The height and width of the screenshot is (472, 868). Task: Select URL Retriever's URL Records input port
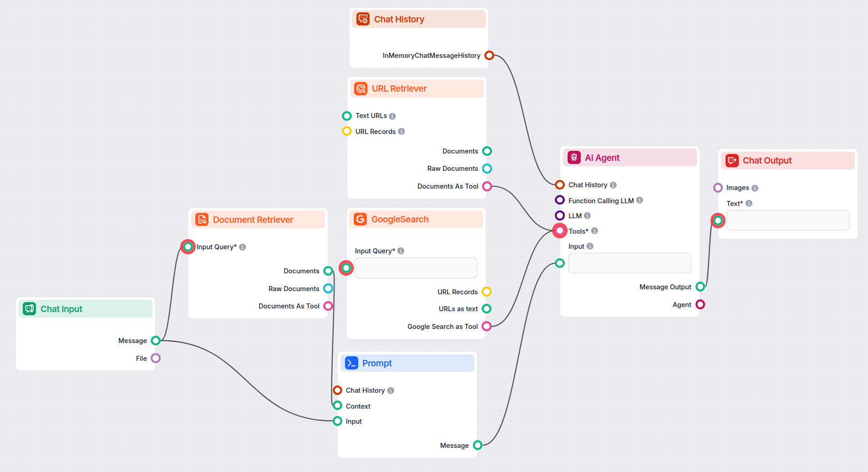click(347, 131)
